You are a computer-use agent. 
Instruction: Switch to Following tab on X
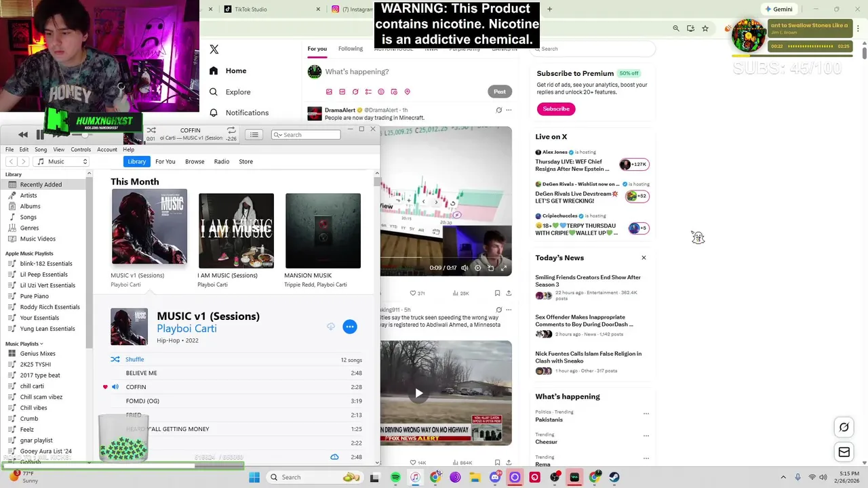click(351, 49)
